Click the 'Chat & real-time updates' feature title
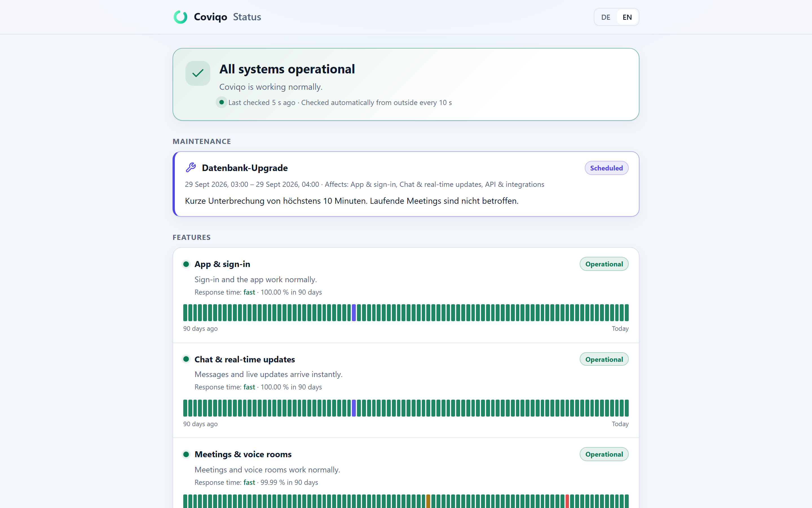The image size is (812, 508). click(x=245, y=359)
